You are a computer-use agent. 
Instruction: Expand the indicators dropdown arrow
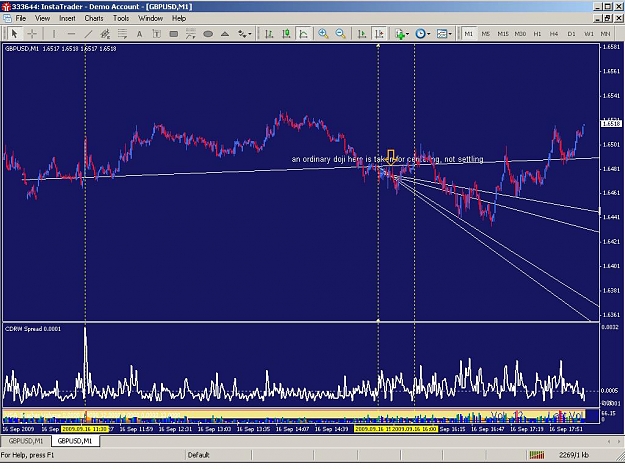coord(407,34)
